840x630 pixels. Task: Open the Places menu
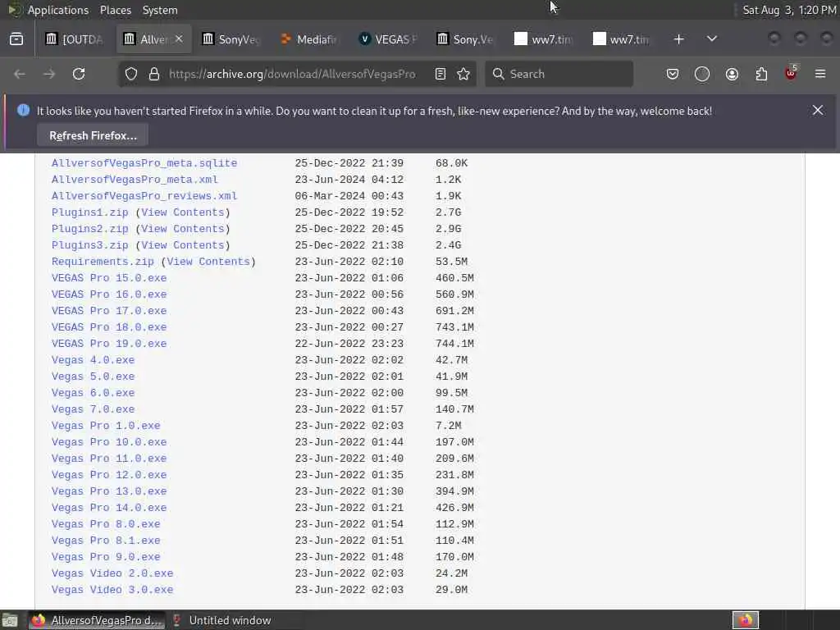coord(115,10)
